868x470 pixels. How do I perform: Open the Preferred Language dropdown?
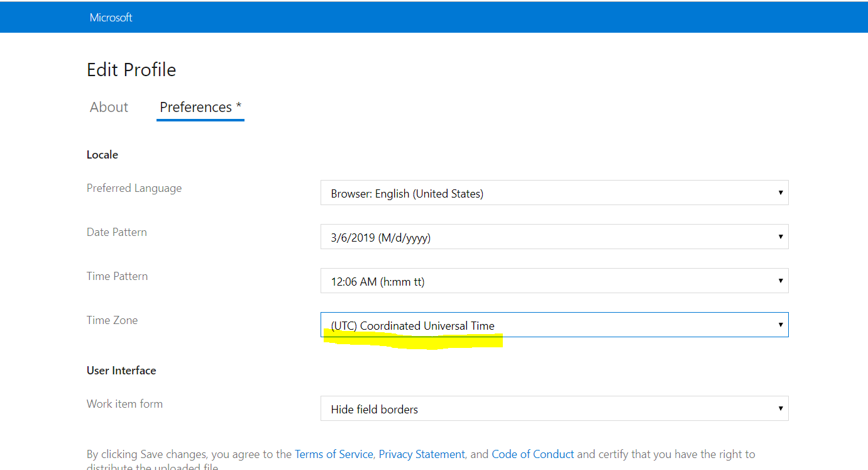(x=554, y=193)
